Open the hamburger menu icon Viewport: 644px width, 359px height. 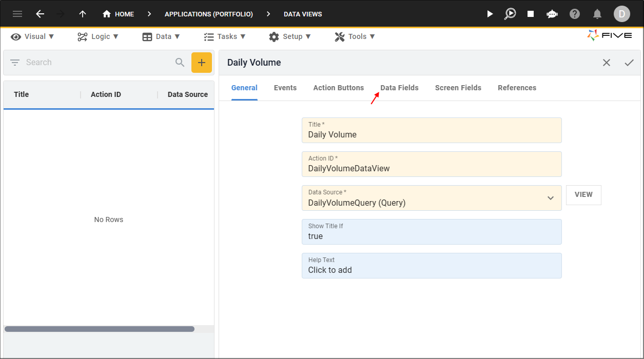click(17, 14)
